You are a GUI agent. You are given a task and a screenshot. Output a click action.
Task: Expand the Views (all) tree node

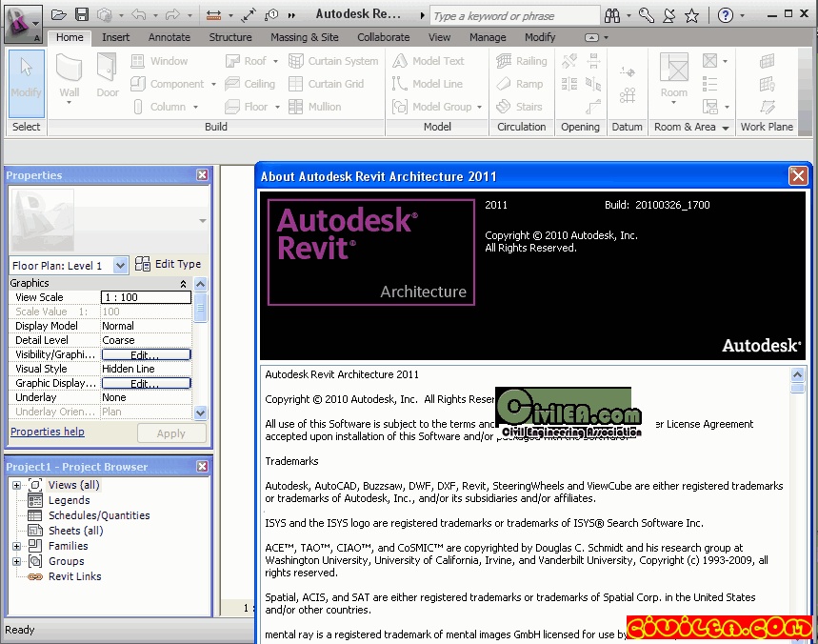point(17,485)
